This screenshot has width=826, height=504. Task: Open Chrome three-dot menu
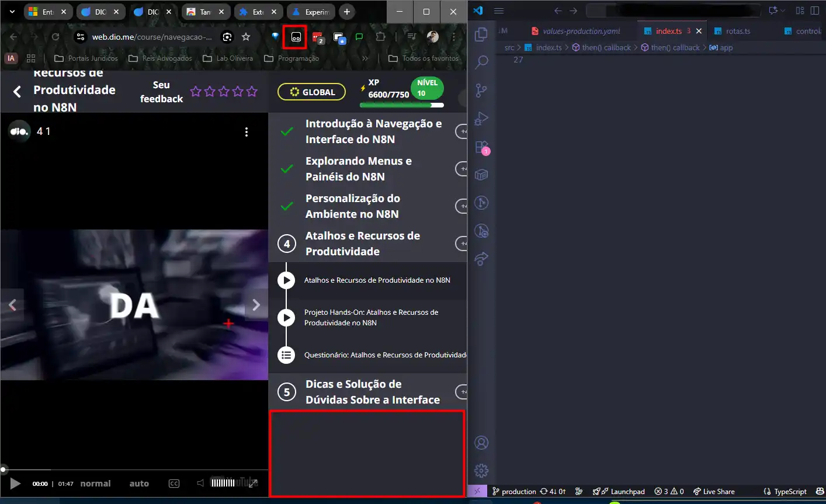click(x=453, y=37)
